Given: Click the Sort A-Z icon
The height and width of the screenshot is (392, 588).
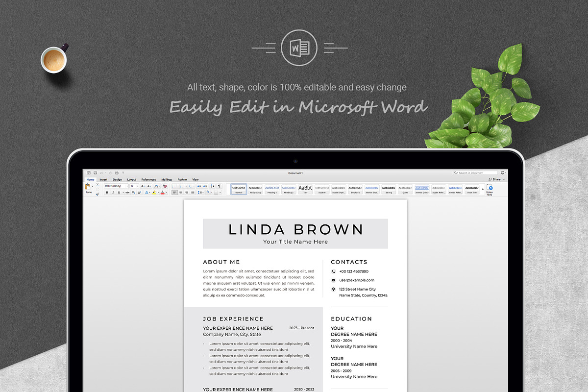Looking at the screenshot, I should (x=212, y=186).
